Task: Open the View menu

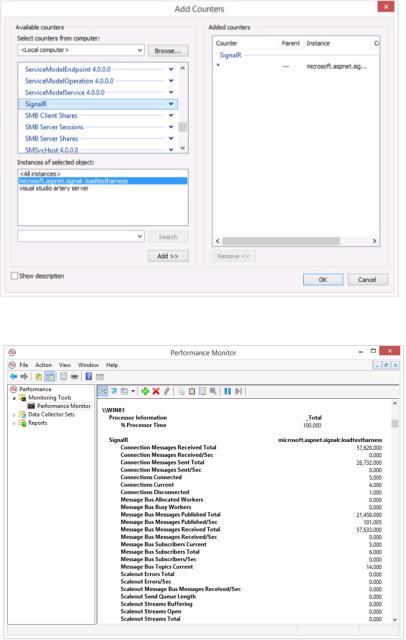Action: tap(65, 365)
